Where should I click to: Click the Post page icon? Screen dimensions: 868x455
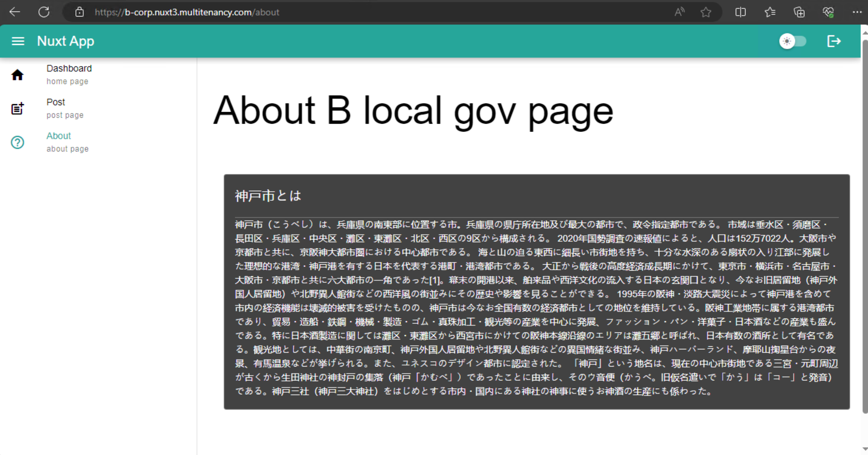[x=17, y=109]
